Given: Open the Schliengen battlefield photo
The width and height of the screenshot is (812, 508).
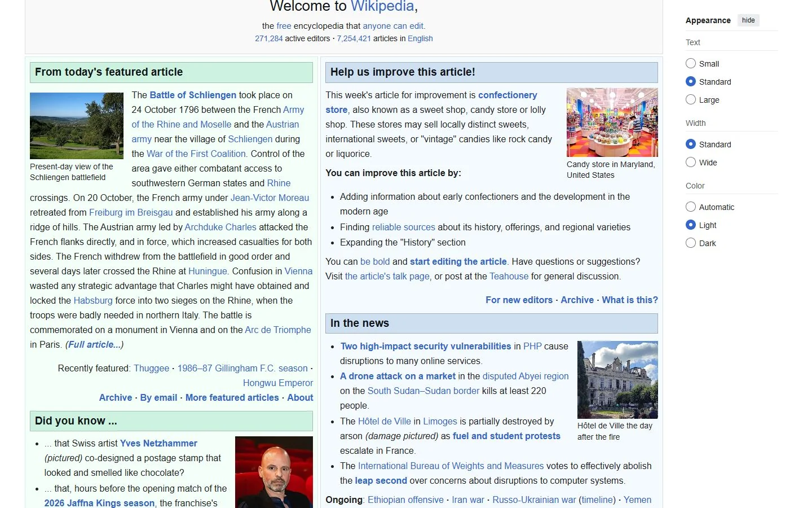Looking at the screenshot, I should [x=77, y=126].
